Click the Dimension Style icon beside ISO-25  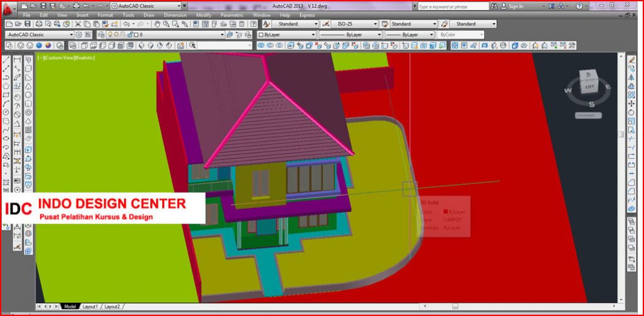[326, 24]
